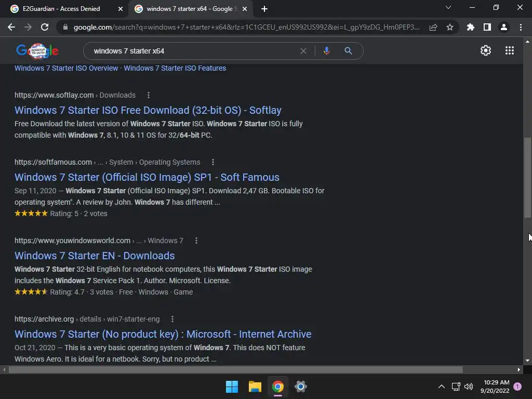Click the address bar URL
The image size is (532, 399).
(x=246, y=27)
